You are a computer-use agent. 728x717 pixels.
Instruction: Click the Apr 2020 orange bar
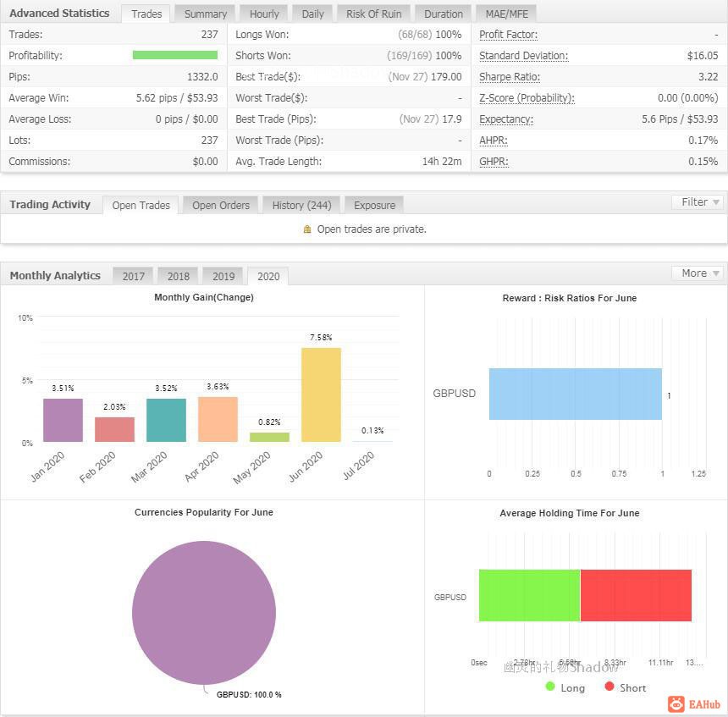pos(218,419)
